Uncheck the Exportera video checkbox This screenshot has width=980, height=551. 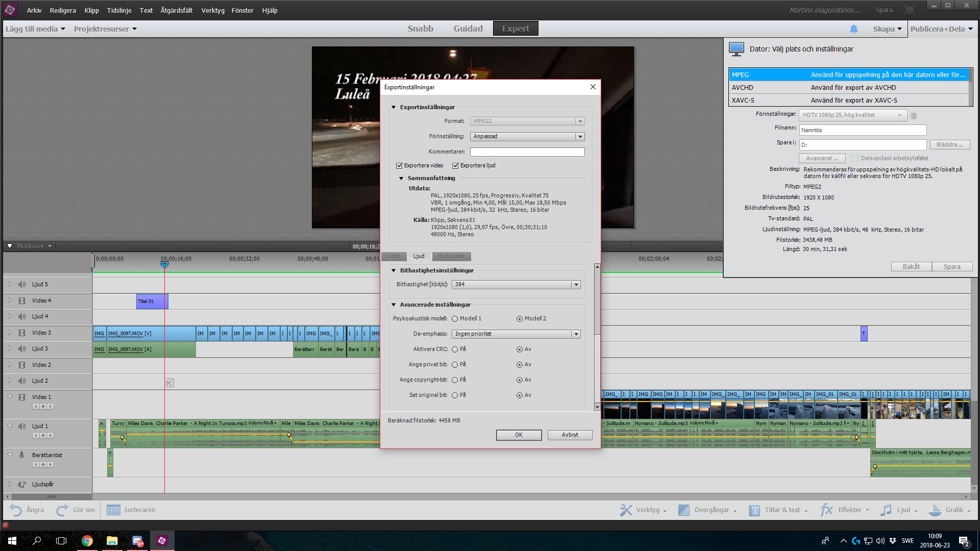[399, 165]
